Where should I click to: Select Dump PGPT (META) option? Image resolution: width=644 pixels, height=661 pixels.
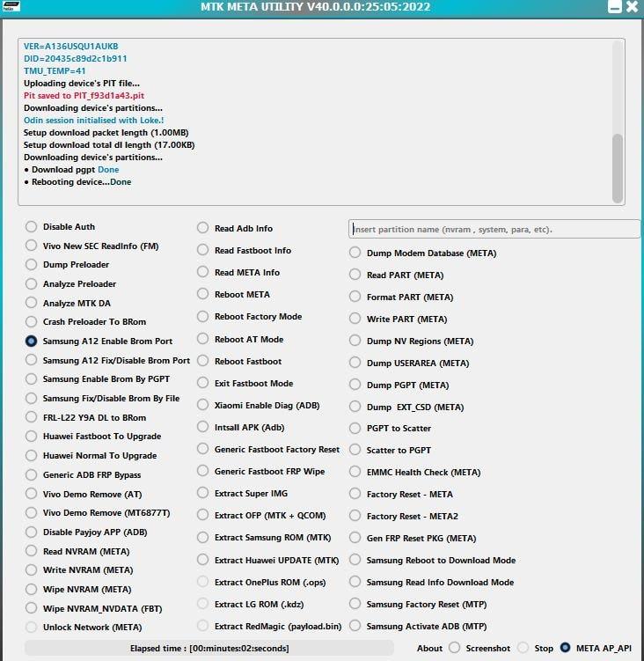pos(355,385)
